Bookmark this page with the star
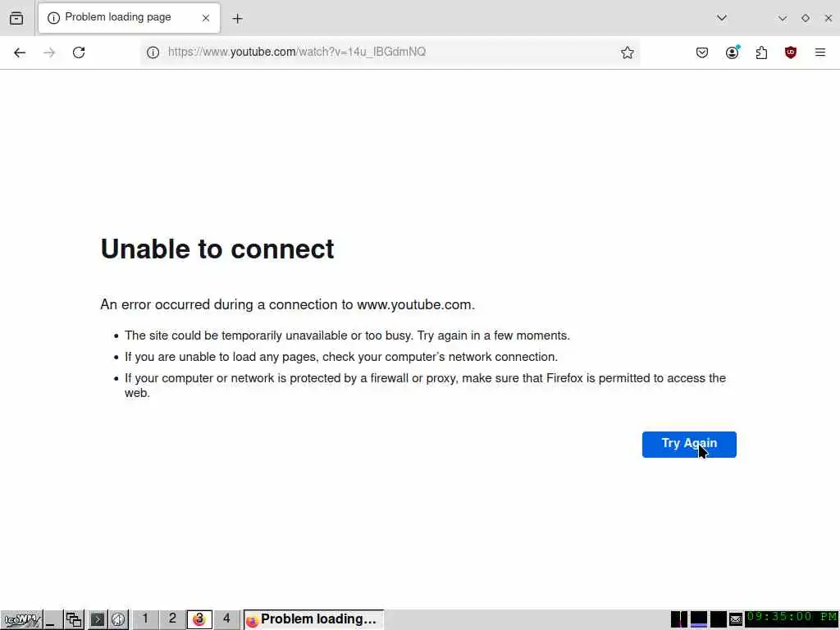This screenshot has height=630, width=840. click(628, 52)
